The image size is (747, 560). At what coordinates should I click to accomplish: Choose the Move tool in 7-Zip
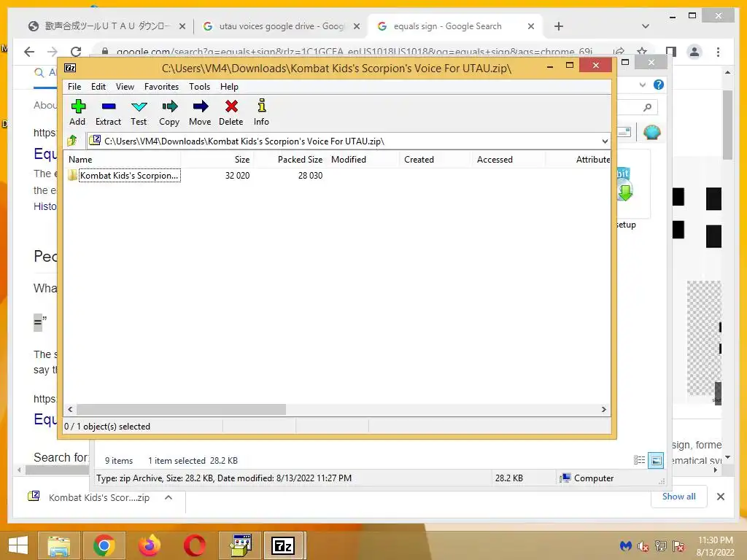(200, 113)
